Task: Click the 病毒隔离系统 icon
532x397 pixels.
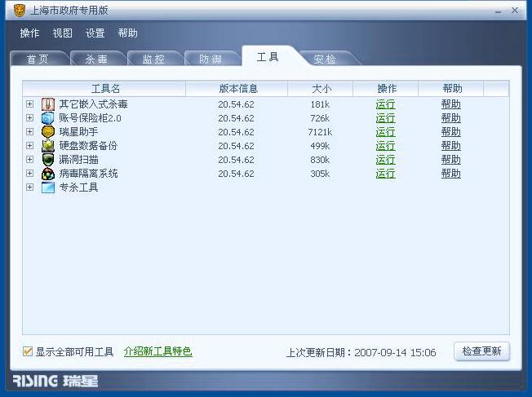Action: [x=48, y=174]
